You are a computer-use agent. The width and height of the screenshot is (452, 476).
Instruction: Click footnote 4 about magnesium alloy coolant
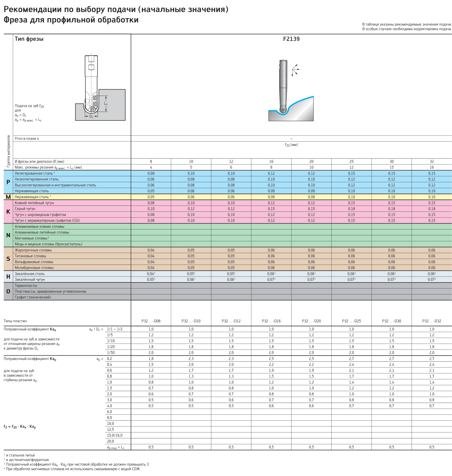click(x=72, y=469)
